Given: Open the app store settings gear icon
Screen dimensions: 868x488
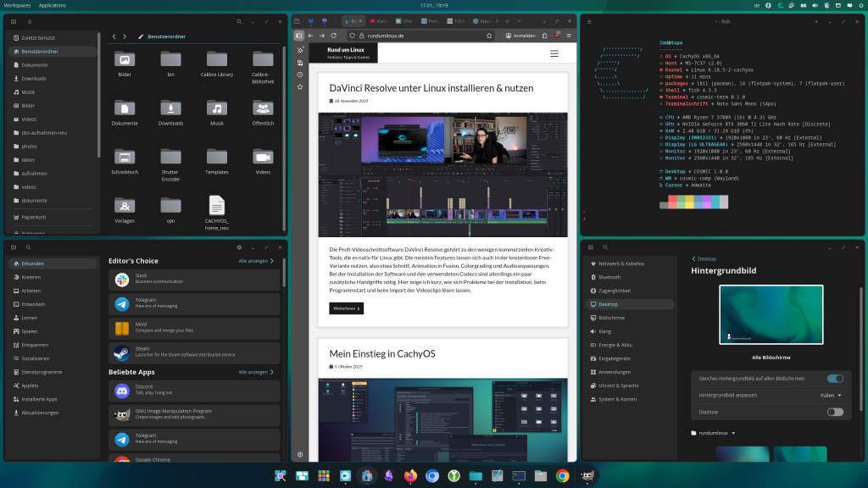Looking at the screenshot, I should tap(239, 247).
